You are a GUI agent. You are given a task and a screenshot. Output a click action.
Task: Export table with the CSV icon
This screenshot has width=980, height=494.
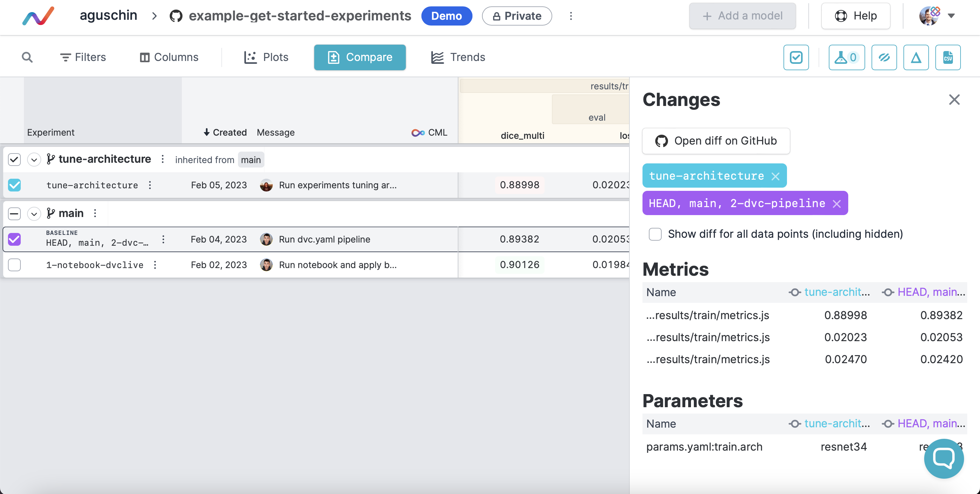(x=948, y=57)
